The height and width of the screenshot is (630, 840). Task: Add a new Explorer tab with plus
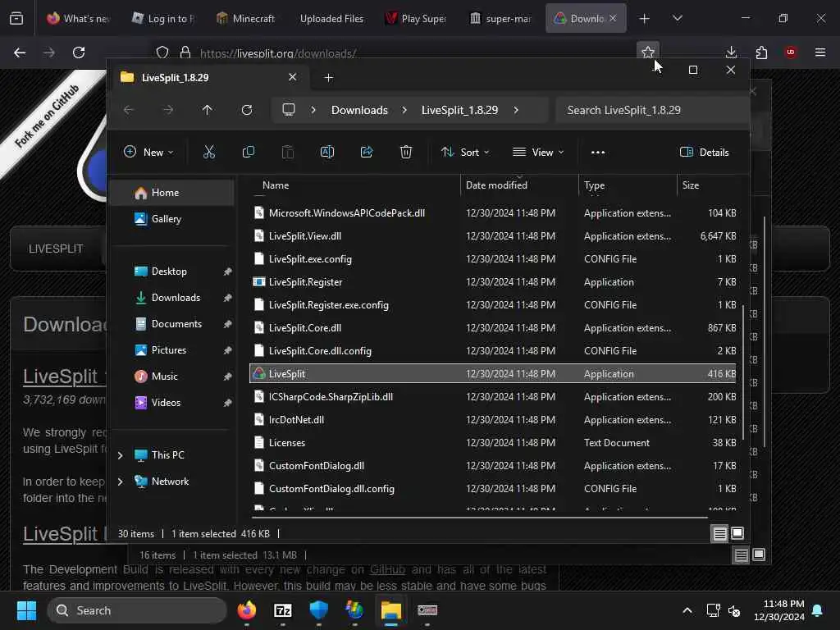click(x=328, y=78)
